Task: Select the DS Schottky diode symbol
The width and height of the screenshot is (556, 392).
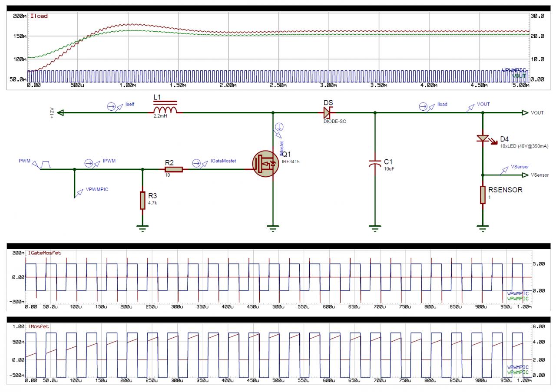Action: [328, 113]
